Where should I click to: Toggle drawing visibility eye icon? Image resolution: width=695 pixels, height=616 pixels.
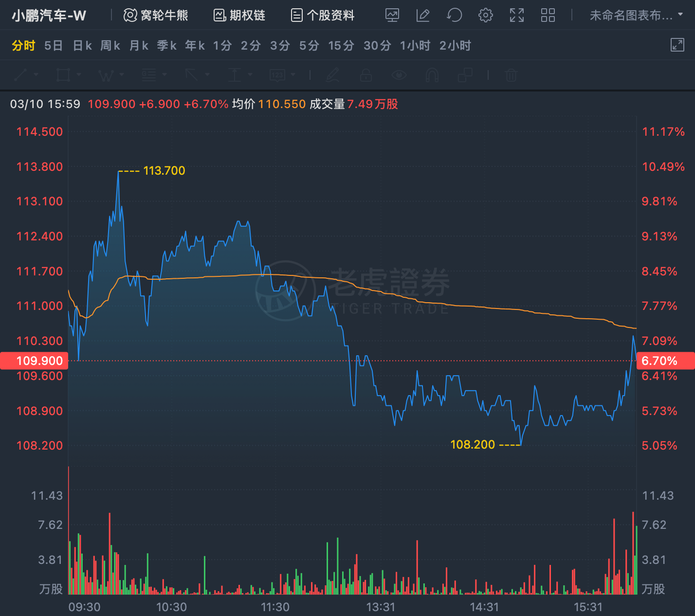[399, 75]
